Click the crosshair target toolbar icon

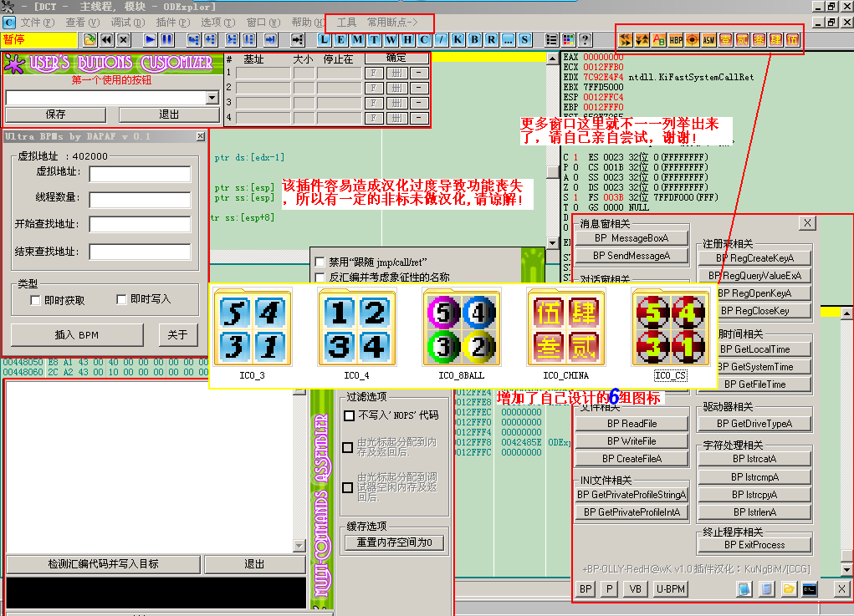tap(693, 40)
